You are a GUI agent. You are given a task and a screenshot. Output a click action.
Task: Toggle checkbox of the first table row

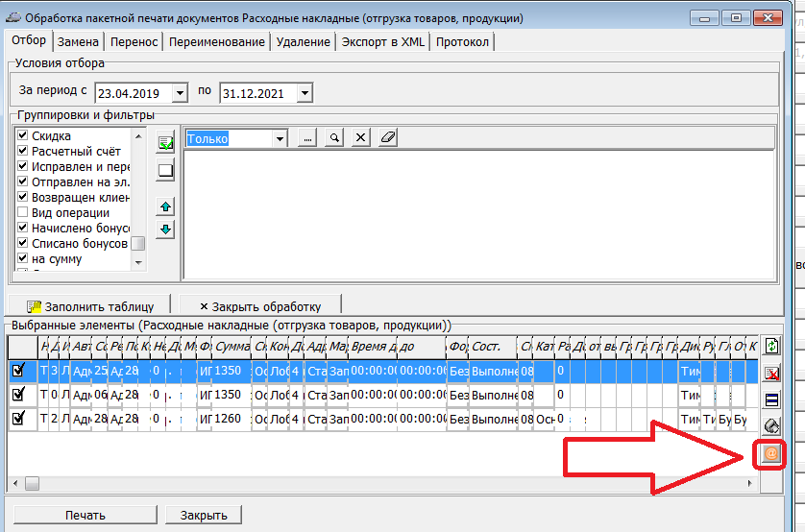(18, 371)
